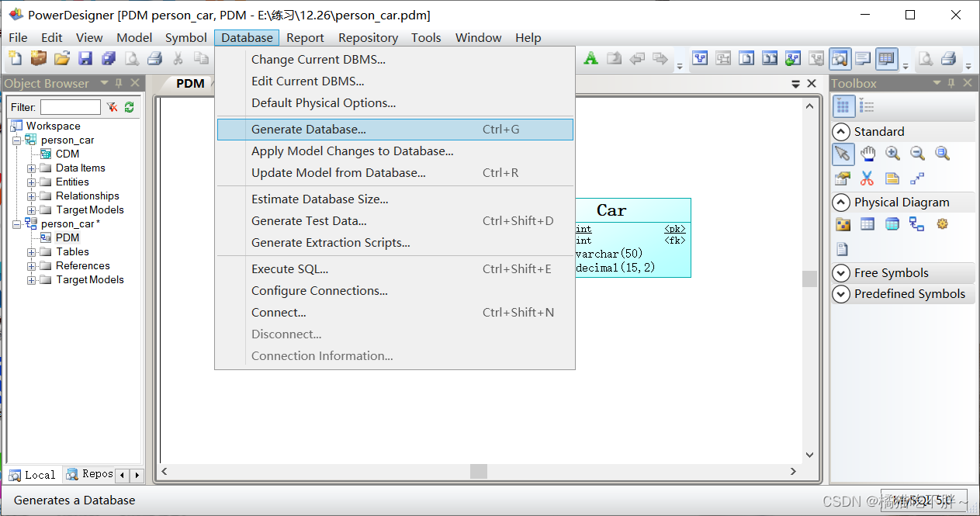Choose Apply Model Changes to Database
This screenshot has height=516, width=980.
[x=395, y=151]
